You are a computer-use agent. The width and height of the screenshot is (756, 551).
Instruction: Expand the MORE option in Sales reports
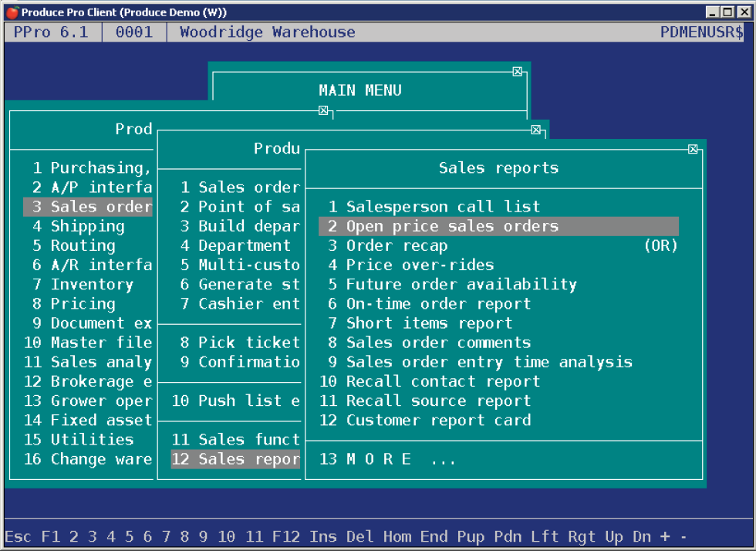(389, 459)
